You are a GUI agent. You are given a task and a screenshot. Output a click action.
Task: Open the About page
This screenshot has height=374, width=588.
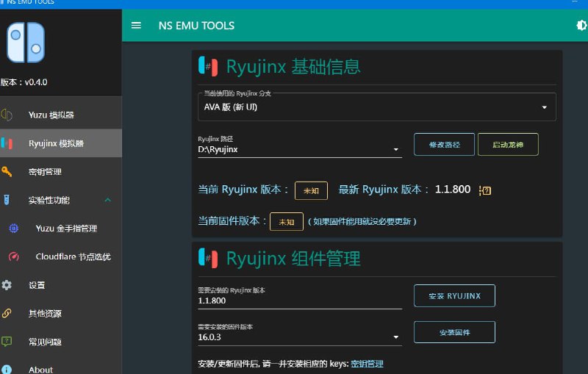pos(61,370)
